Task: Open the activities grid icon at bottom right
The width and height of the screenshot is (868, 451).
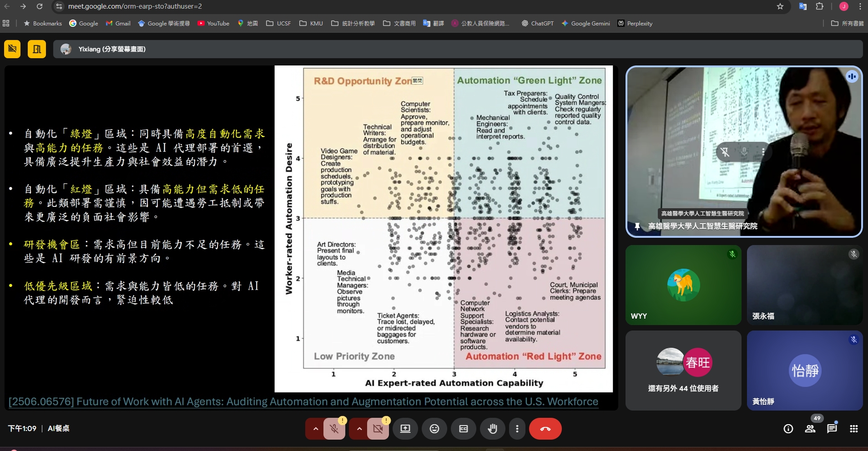Action: (x=853, y=428)
